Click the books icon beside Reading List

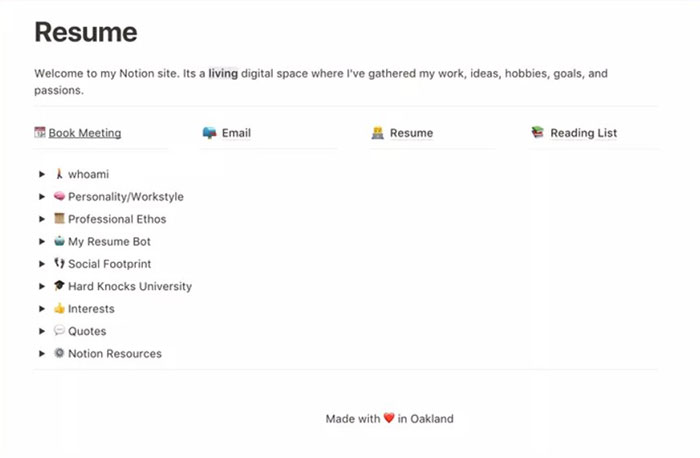[x=538, y=132]
